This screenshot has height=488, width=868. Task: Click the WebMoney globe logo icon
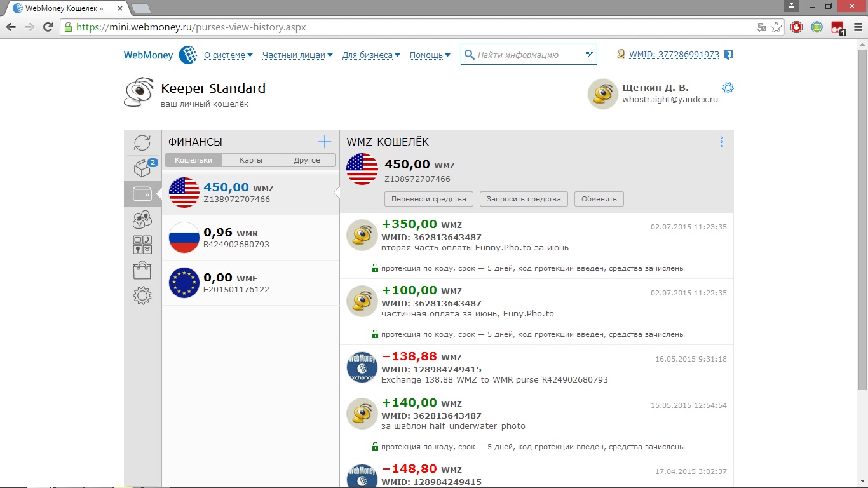188,55
